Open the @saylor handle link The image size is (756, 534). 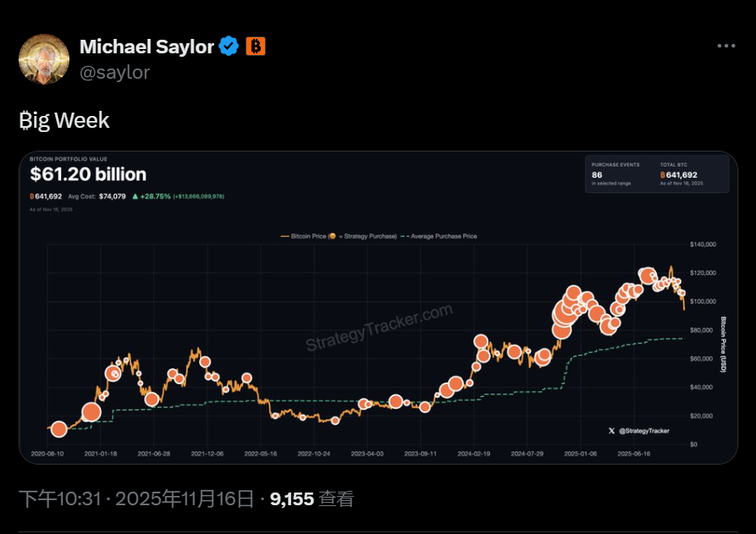click(x=114, y=72)
